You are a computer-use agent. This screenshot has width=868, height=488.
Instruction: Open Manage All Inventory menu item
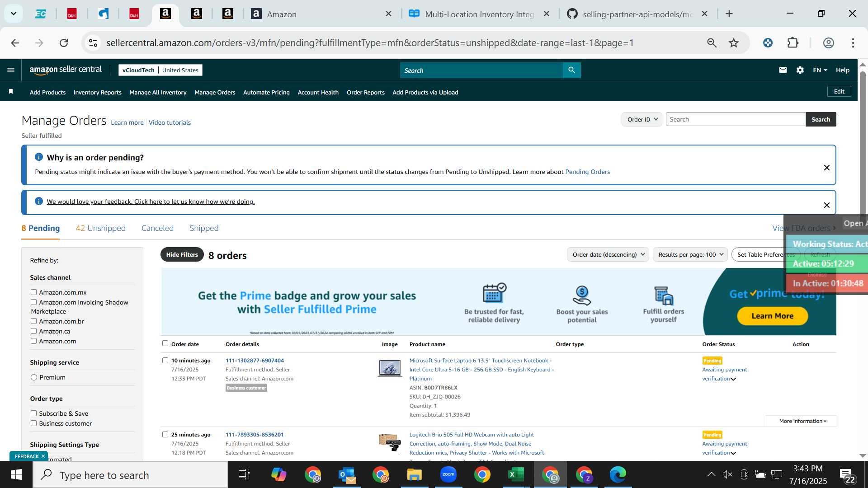(x=158, y=92)
